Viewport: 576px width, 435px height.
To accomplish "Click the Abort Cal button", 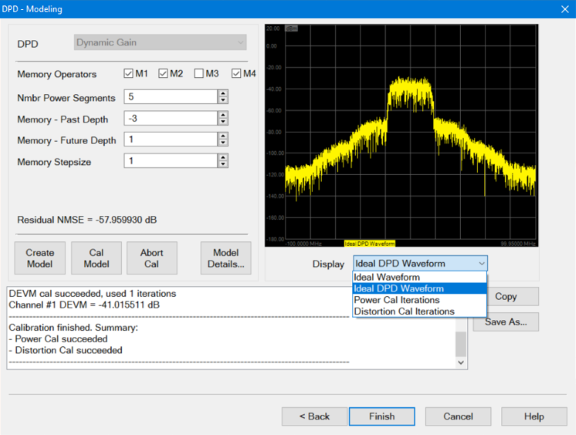I will point(152,258).
